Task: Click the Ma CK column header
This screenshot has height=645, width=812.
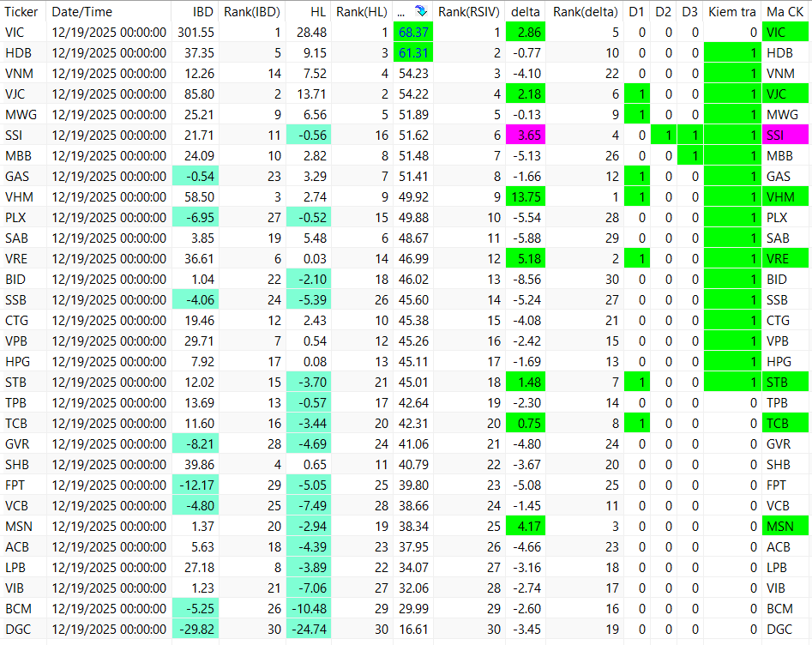Action: click(785, 11)
